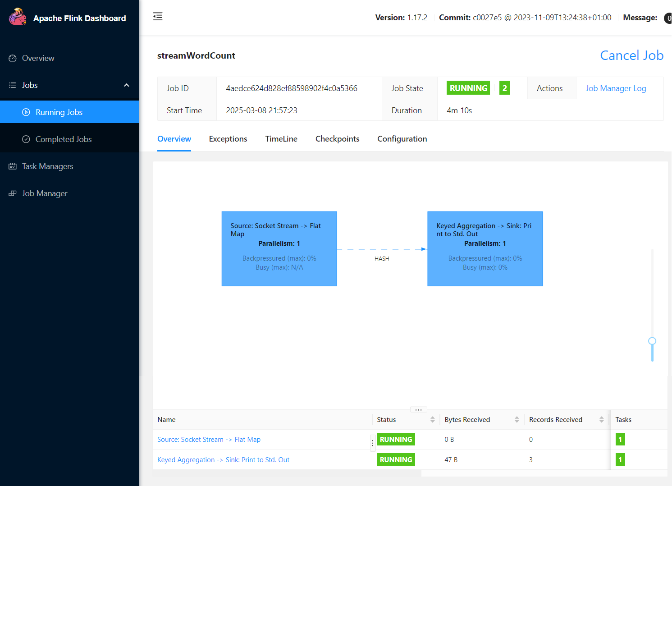Image resolution: width=672 pixels, height=624 pixels.
Task: Switch to the Checkpoints tab
Action: (x=338, y=139)
